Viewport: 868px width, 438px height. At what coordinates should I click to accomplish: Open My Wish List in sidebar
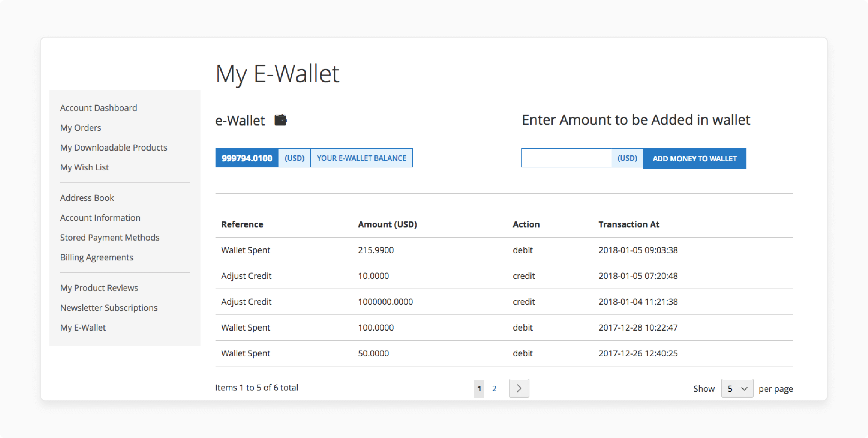point(84,167)
